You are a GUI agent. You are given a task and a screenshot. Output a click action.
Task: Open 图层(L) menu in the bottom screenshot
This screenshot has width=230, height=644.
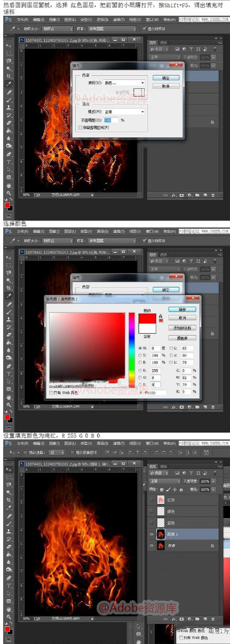[71, 442]
